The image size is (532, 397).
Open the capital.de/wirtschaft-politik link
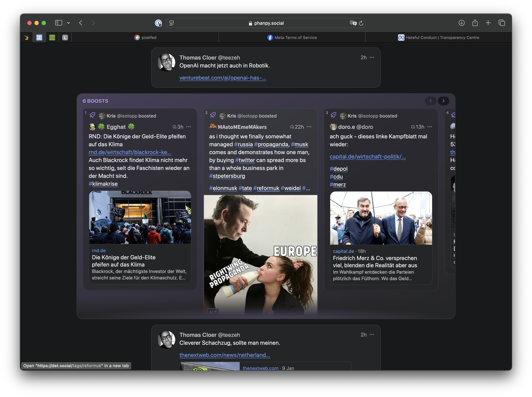pos(368,157)
